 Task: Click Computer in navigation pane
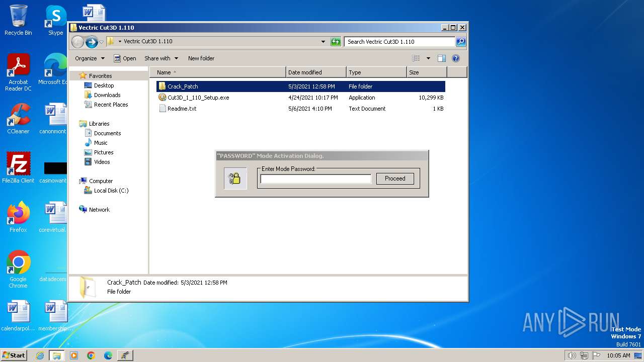tap(101, 181)
